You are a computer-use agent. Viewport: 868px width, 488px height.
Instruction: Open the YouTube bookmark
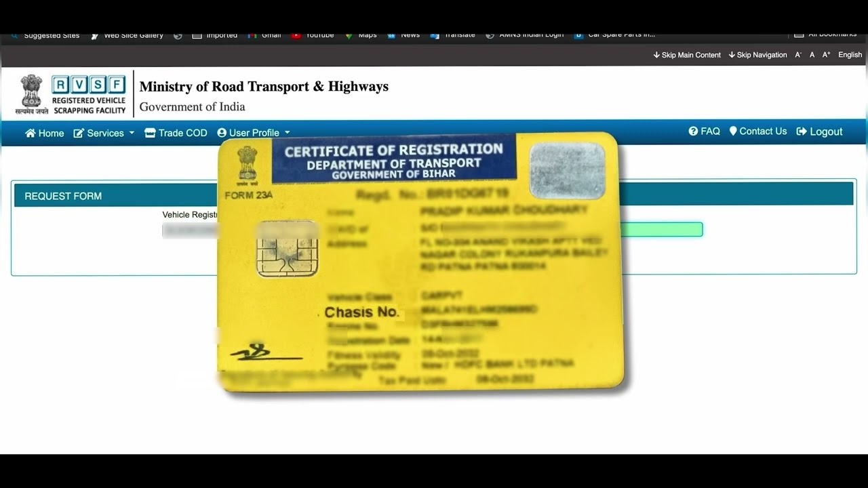(x=313, y=35)
